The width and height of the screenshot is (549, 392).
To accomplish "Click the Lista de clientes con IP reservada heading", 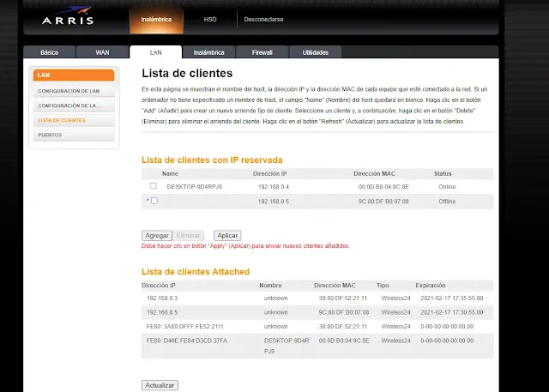I will tap(212, 160).
